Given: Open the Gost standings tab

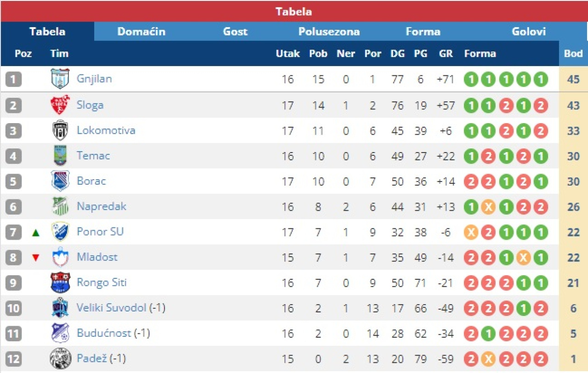Looking at the screenshot, I should tap(235, 32).
